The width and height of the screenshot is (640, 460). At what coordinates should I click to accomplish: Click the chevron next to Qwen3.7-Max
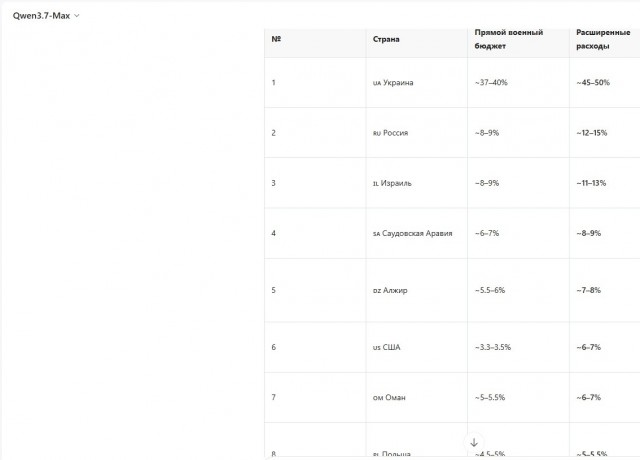point(77,16)
